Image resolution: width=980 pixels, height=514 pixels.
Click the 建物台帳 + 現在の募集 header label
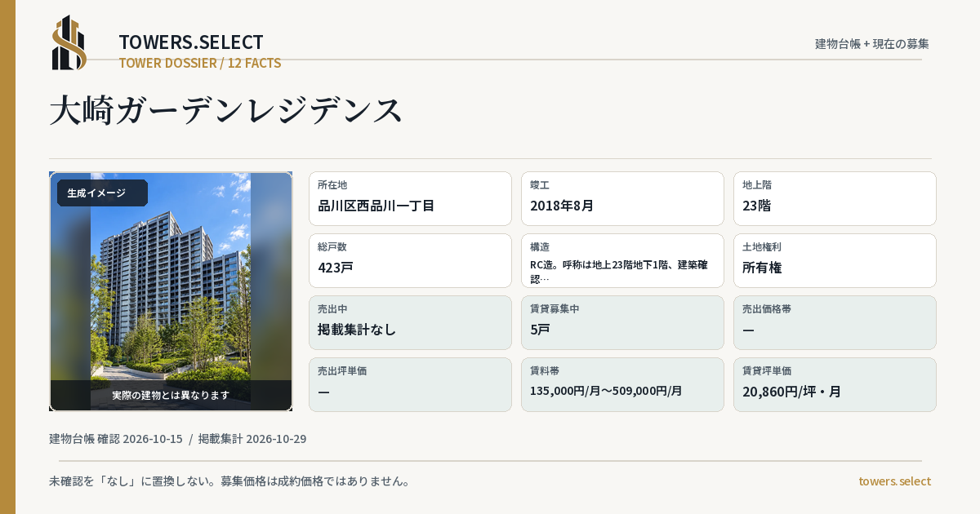point(872,44)
